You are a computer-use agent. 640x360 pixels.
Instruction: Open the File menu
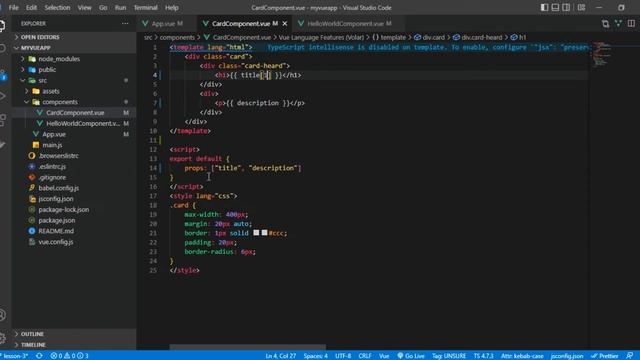pos(13,7)
